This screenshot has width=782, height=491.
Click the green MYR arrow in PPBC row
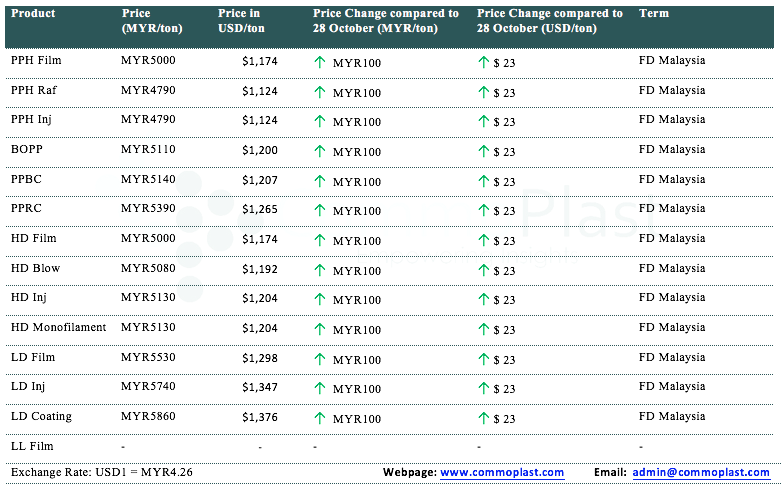(320, 181)
